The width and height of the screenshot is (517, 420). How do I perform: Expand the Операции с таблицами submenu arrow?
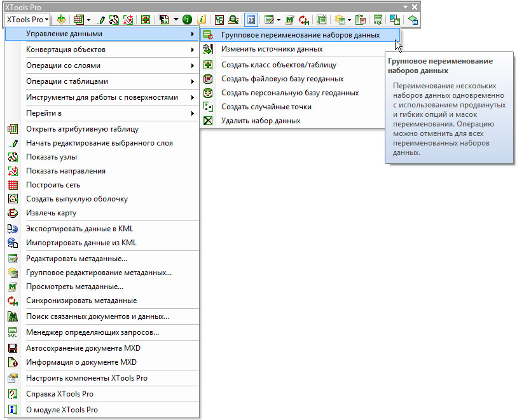pos(193,81)
